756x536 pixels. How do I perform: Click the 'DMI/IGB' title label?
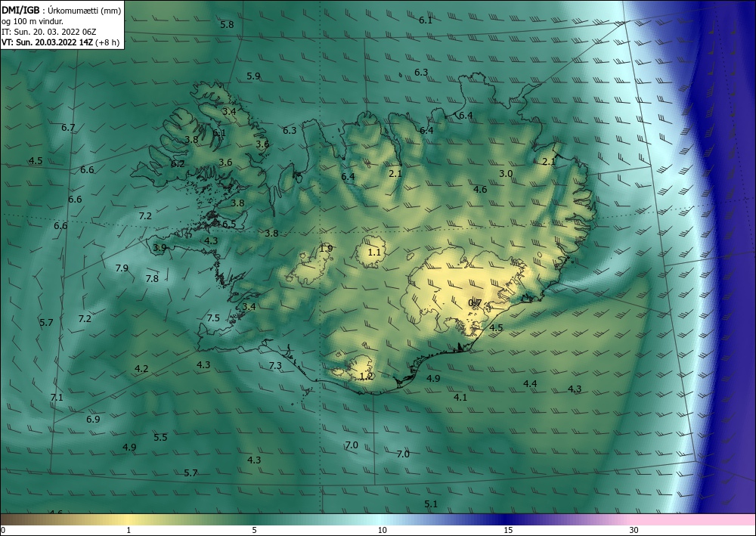pyautogui.click(x=20, y=10)
